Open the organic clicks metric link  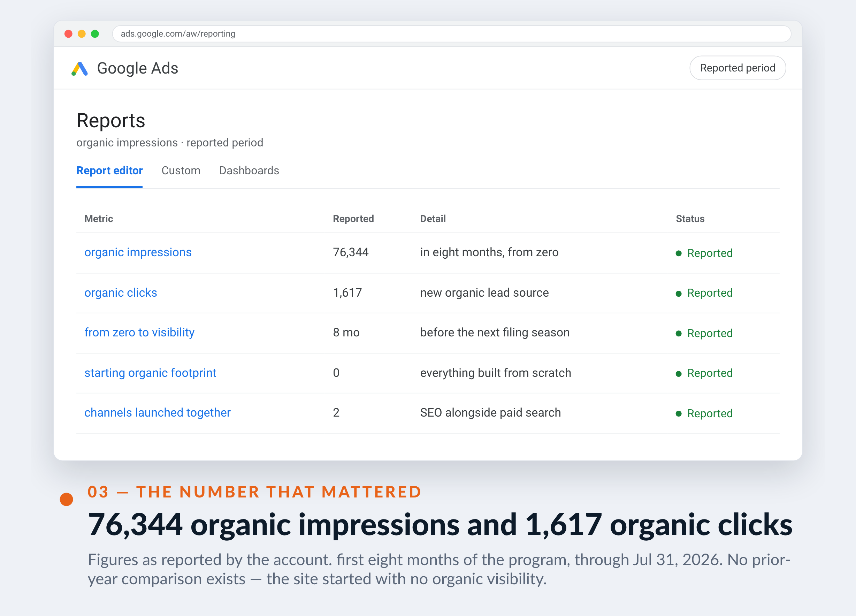[121, 292]
